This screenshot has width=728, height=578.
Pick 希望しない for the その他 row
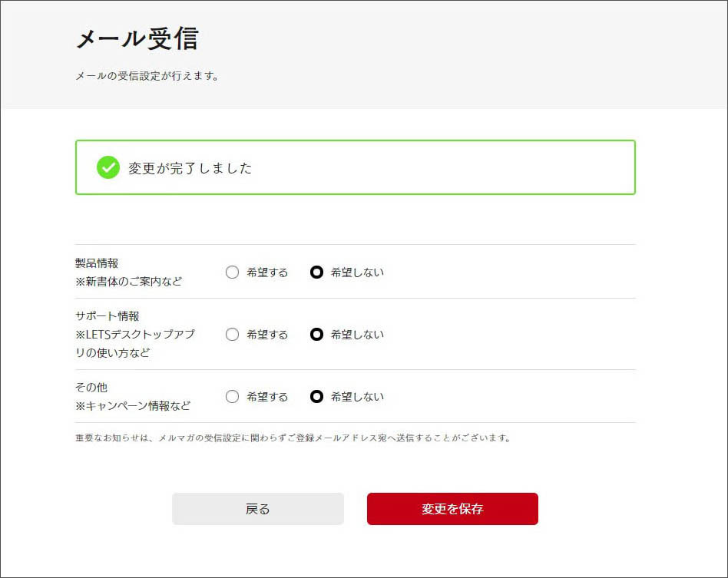click(316, 397)
